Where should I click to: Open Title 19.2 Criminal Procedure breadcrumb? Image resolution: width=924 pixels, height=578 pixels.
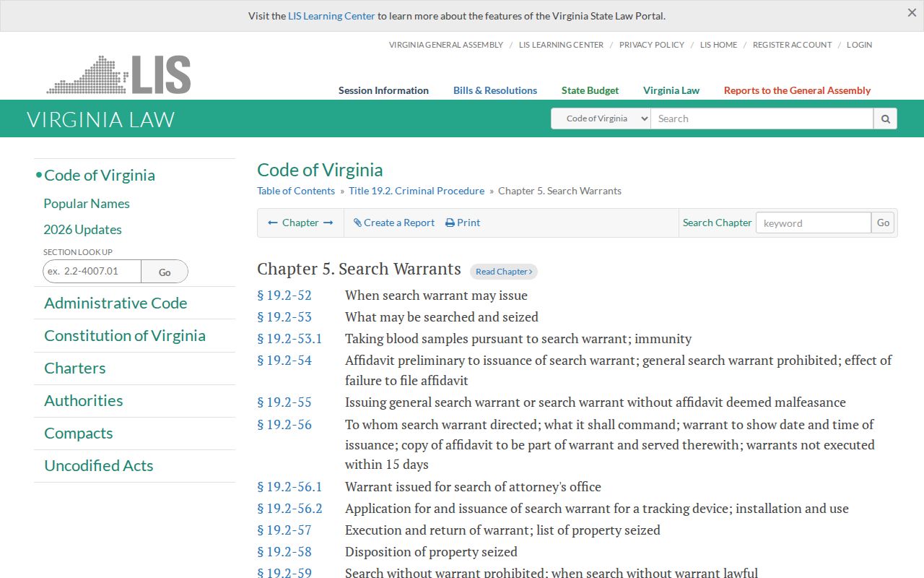[x=417, y=191]
